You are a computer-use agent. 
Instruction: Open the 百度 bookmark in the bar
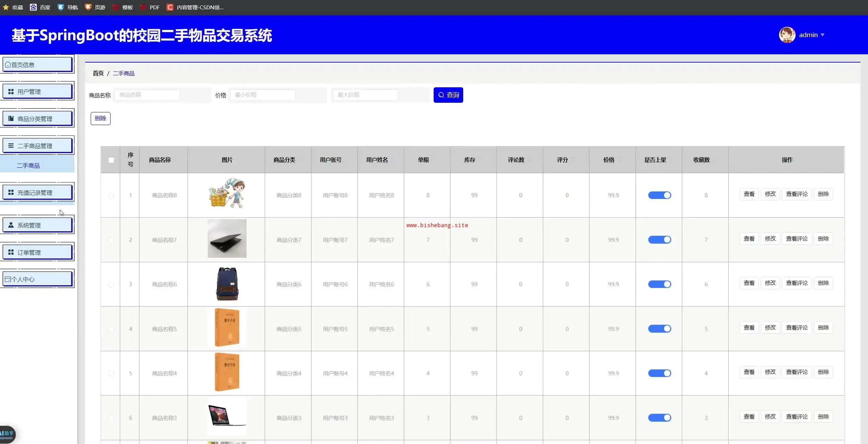coord(40,7)
